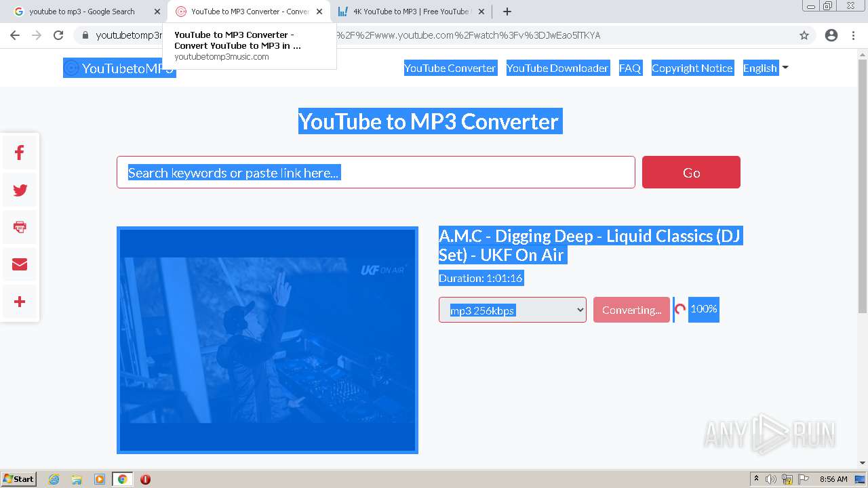Click the Converting... button
868x488 pixels.
pyautogui.click(x=631, y=310)
